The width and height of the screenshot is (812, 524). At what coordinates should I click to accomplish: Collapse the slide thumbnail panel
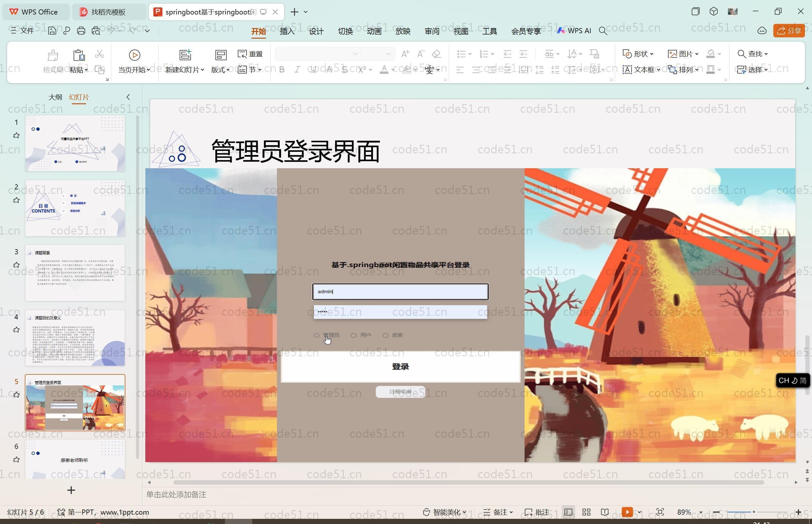coord(128,97)
